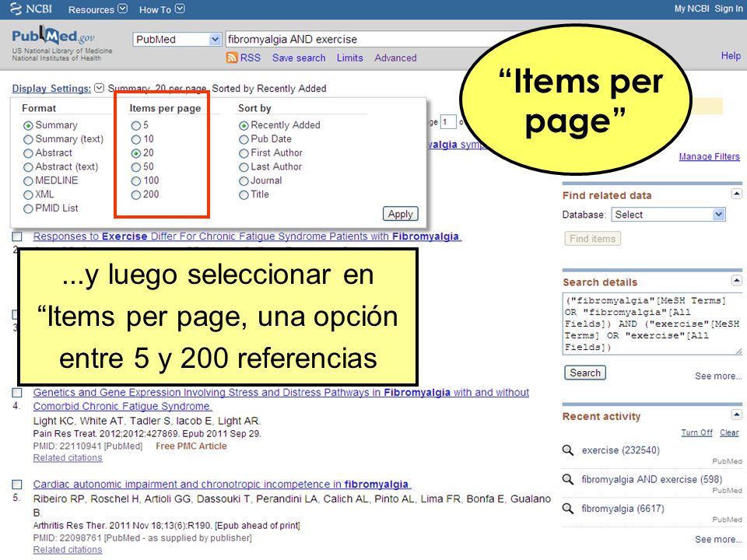
Task: Choose 200 items per page
Action: click(135, 194)
